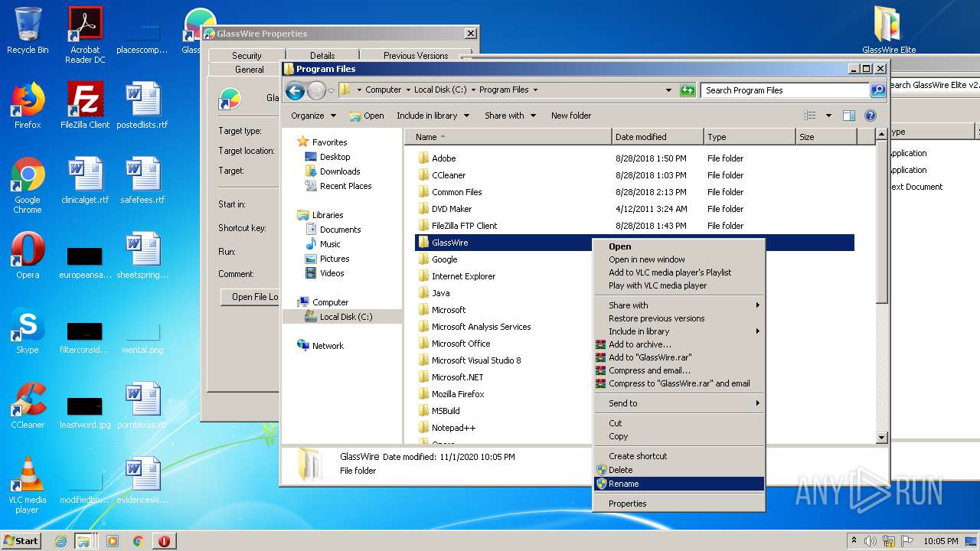Open Chrome from the taskbar
This screenshot has width=980, height=551.
tap(138, 541)
